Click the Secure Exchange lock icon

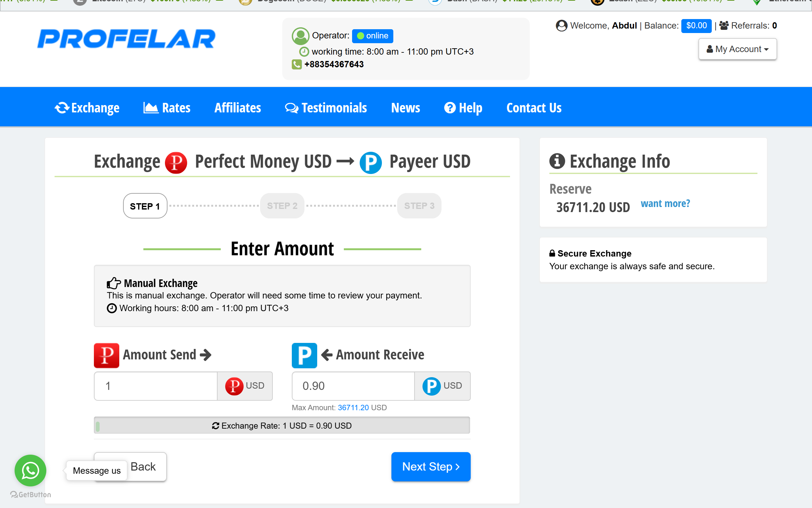click(552, 253)
